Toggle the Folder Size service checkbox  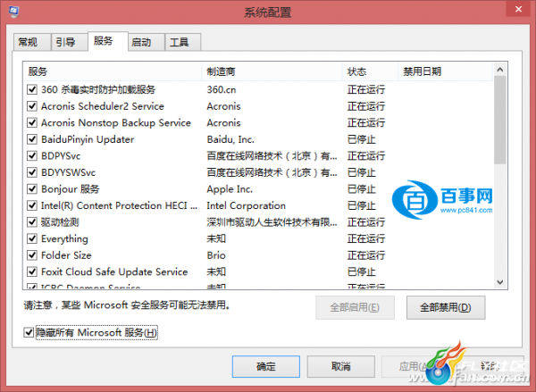pos(32,255)
